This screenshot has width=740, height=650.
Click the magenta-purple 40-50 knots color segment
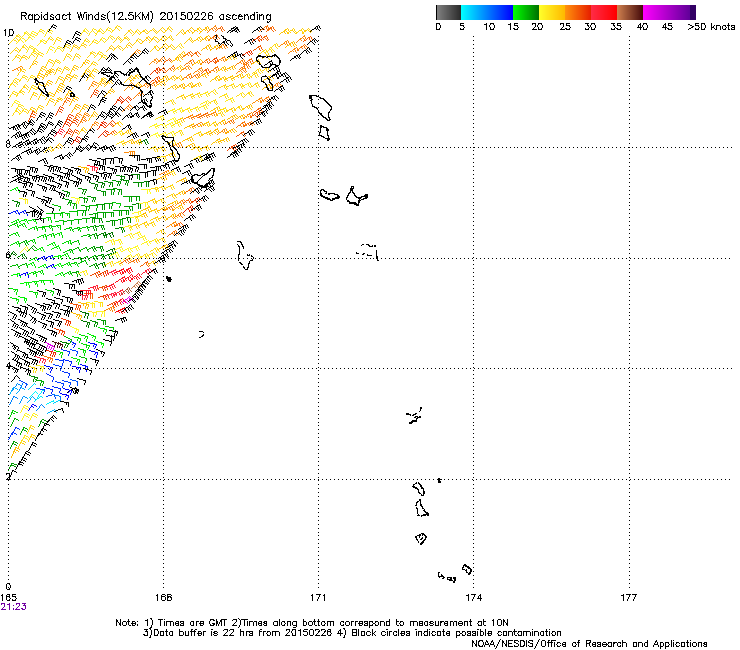coord(669,12)
